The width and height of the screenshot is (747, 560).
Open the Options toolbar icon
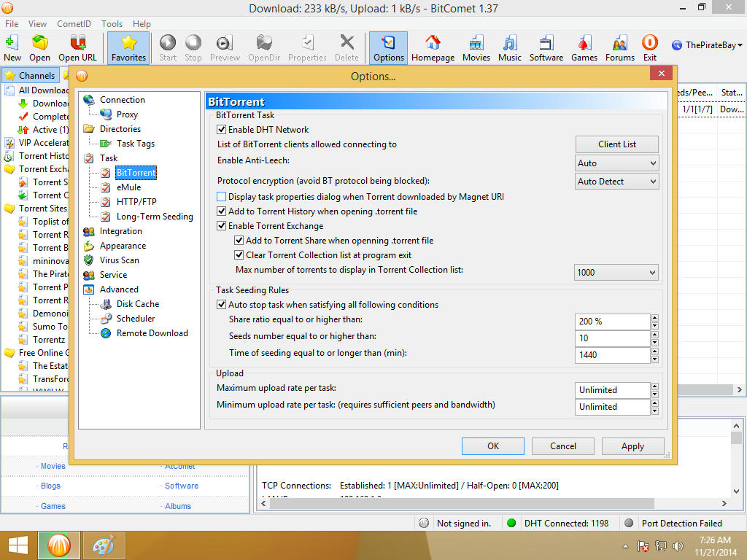(x=388, y=48)
